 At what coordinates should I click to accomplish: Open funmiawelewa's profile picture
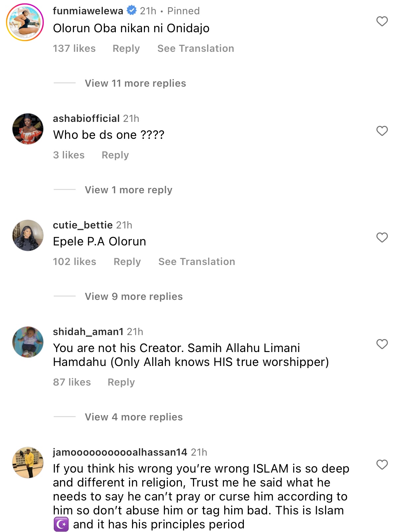pyautogui.click(x=25, y=22)
